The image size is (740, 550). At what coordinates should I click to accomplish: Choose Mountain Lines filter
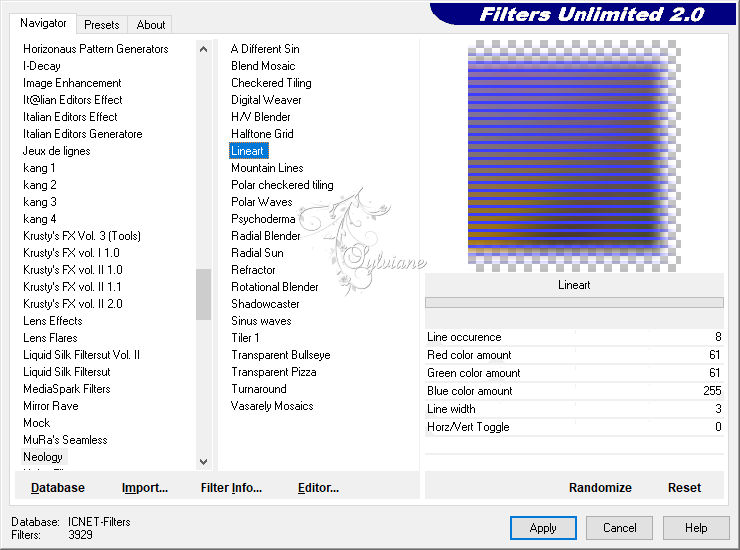click(267, 168)
